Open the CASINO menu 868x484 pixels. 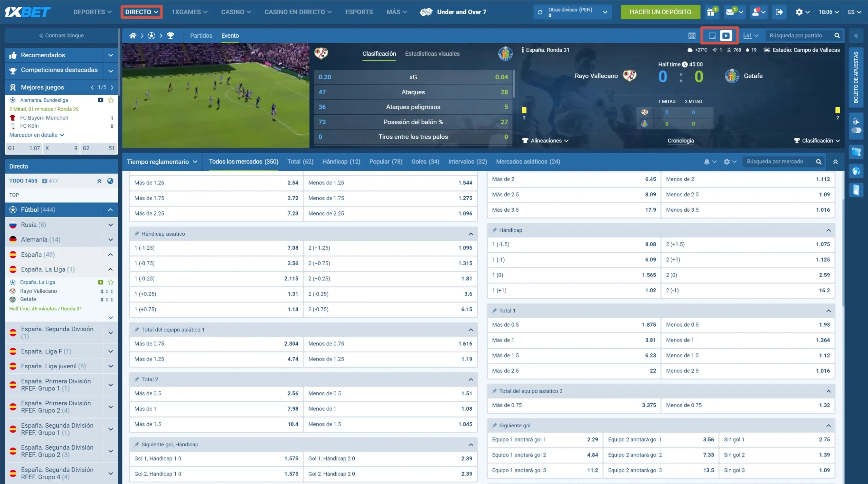click(236, 12)
